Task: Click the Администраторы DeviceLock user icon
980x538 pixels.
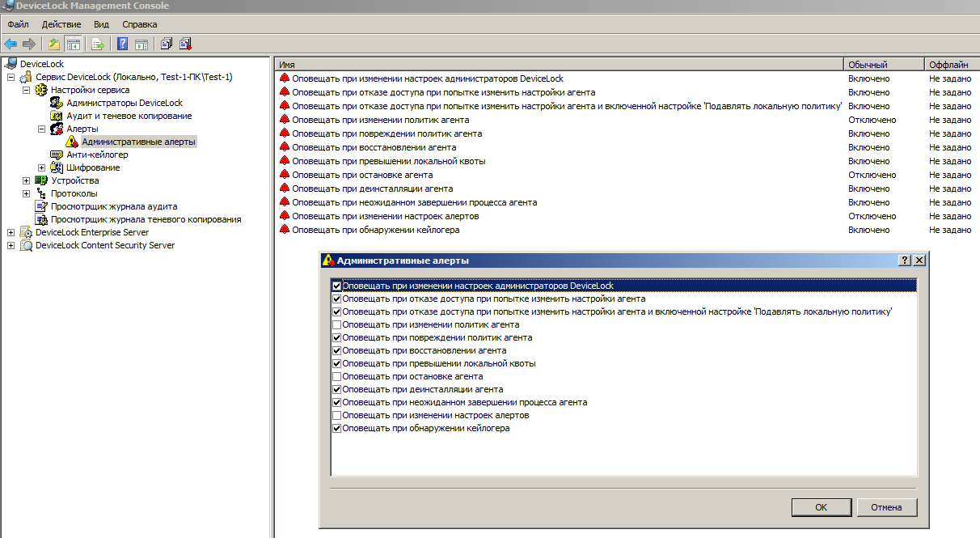Action: (57, 103)
